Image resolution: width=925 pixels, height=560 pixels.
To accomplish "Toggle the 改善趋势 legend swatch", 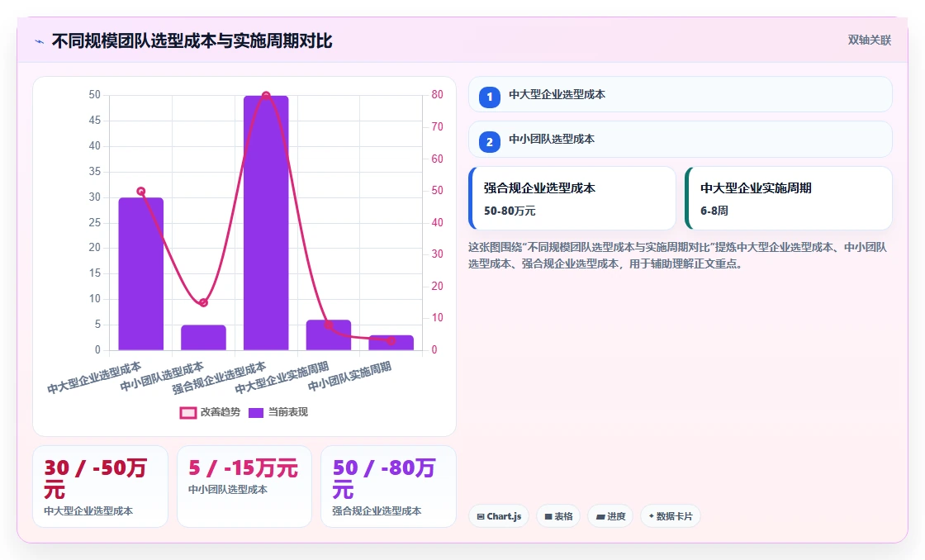I will 188,412.
